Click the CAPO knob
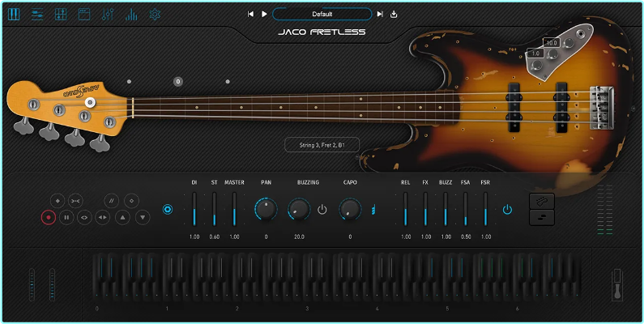Image resolution: width=644 pixels, height=324 pixels. pyautogui.click(x=350, y=209)
